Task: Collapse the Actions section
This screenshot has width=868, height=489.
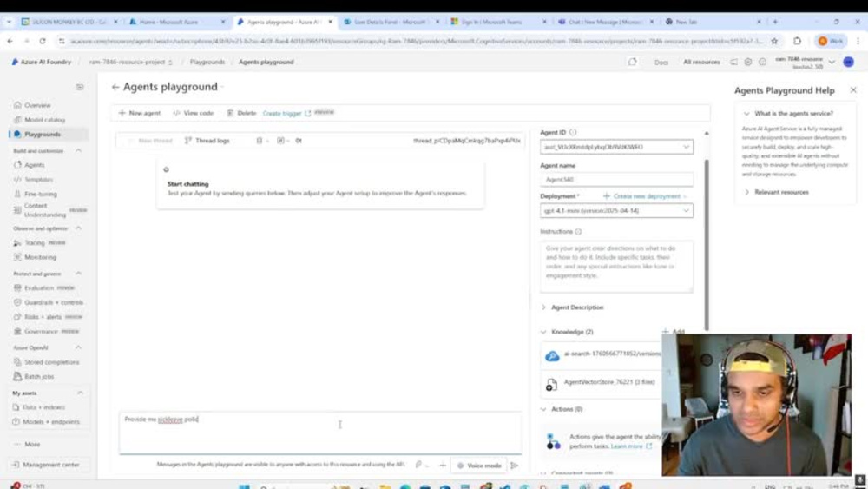Action: [543, 409]
